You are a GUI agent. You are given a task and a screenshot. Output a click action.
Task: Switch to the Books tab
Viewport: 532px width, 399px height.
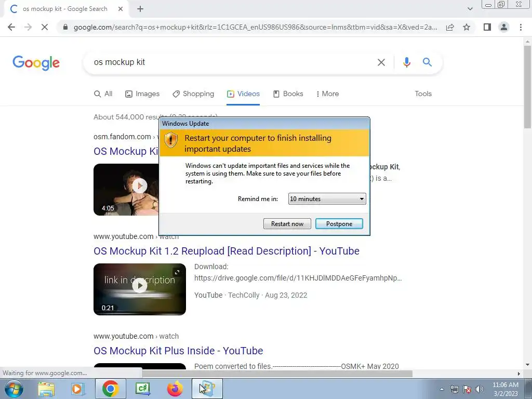click(x=288, y=94)
